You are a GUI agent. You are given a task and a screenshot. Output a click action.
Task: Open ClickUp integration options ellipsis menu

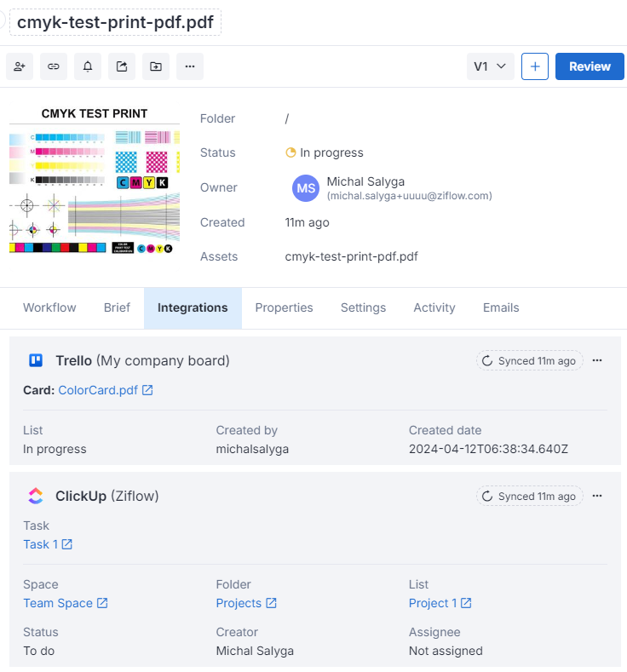pyautogui.click(x=597, y=496)
